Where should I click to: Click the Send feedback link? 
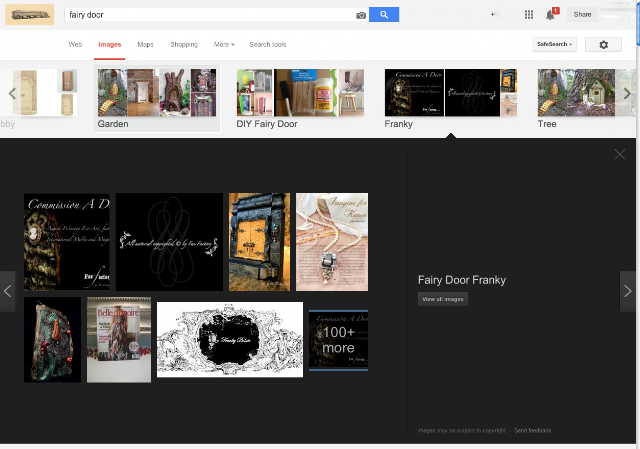533,431
